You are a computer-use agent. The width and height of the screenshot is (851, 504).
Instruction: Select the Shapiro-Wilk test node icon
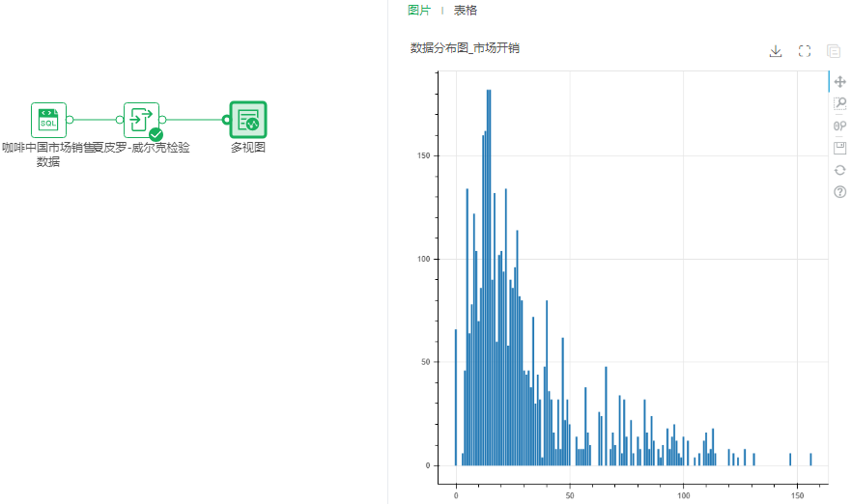[141, 120]
